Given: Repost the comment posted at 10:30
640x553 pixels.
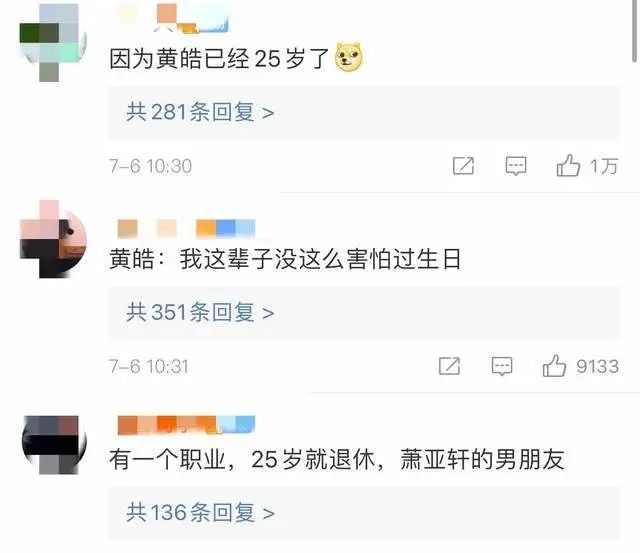Looking at the screenshot, I should click(464, 166).
